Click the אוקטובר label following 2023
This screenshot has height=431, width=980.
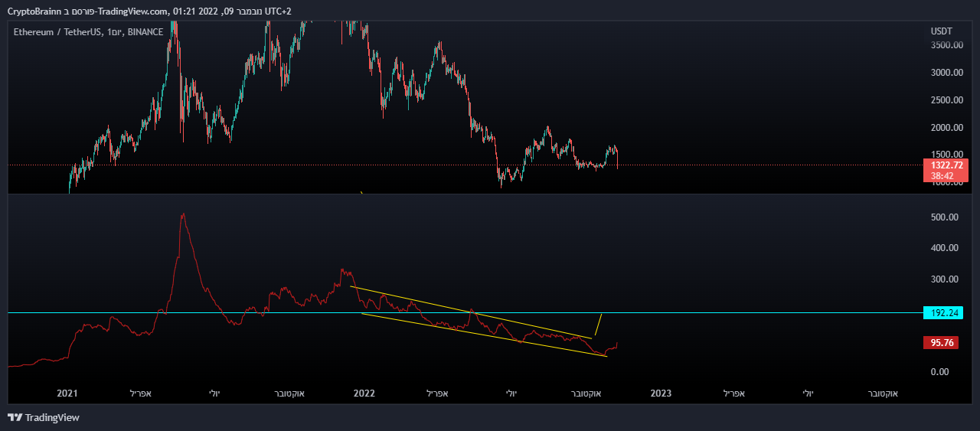click(882, 393)
